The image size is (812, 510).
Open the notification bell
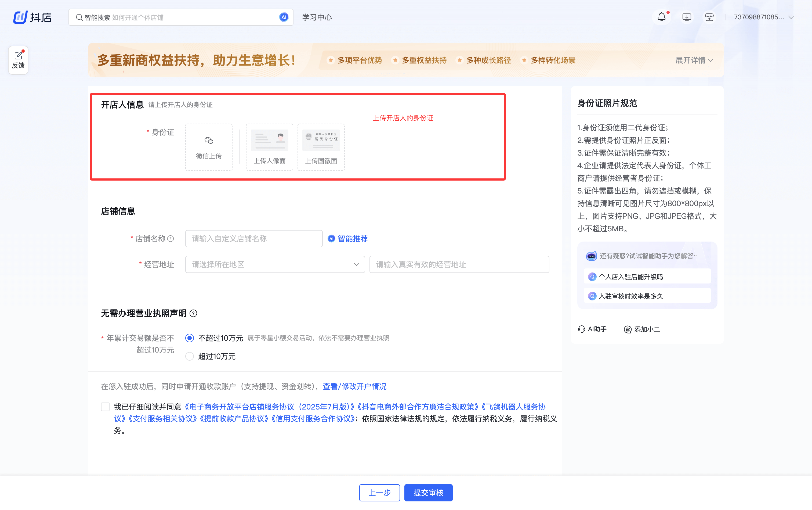[x=661, y=17]
